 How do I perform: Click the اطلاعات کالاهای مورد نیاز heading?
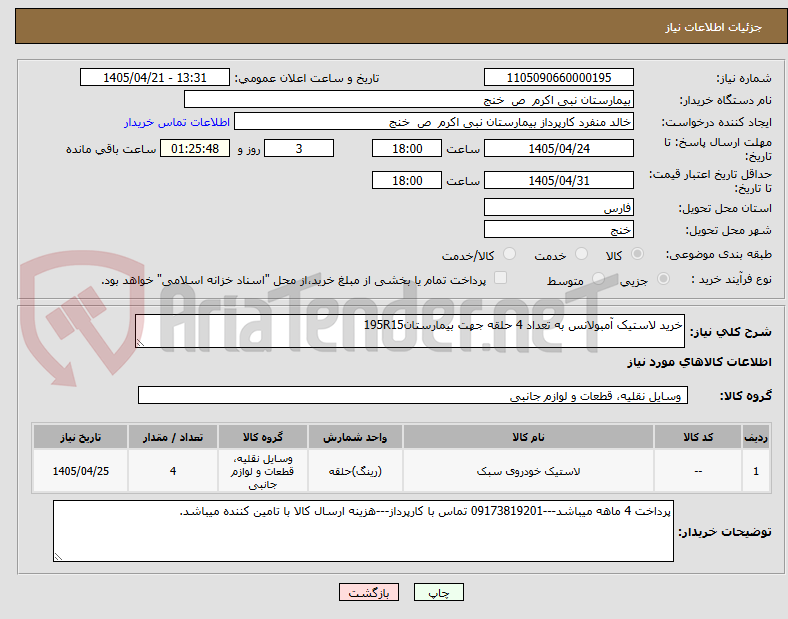[x=699, y=362]
